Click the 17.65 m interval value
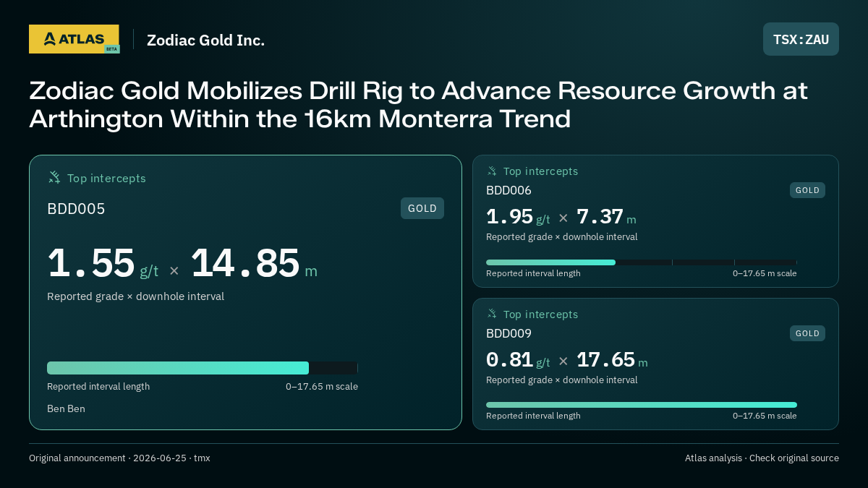 612,360
